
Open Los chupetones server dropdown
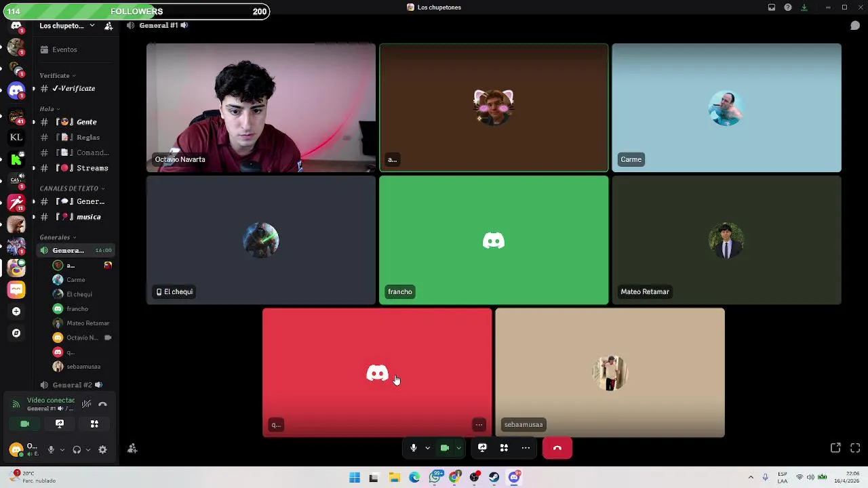(66, 26)
